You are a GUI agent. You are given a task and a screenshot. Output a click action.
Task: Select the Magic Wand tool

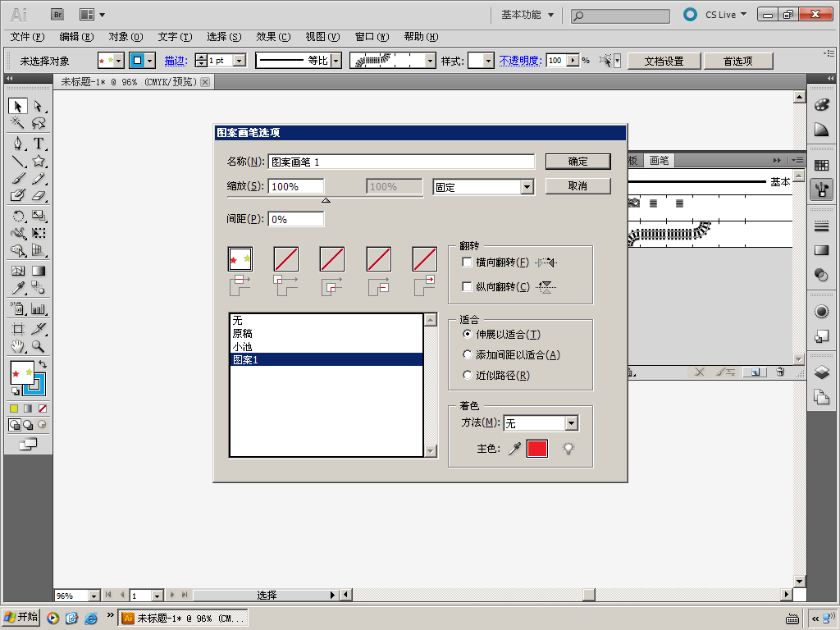[x=17, y=124]
